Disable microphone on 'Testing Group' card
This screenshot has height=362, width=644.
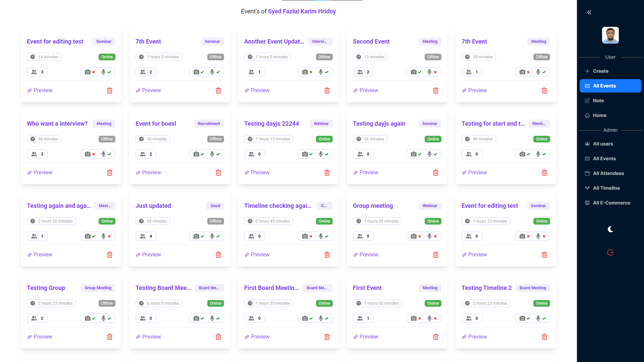pos(103,318)
